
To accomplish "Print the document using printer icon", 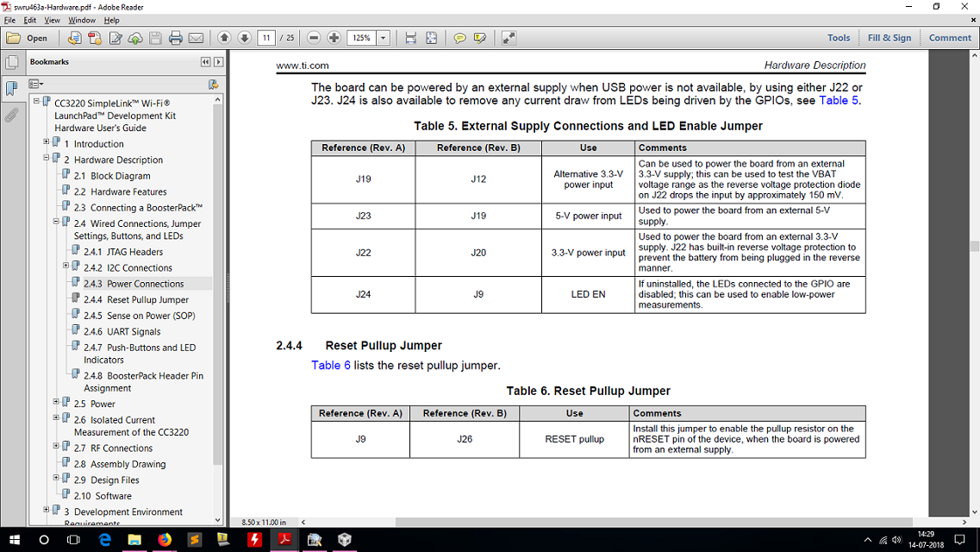I will 176,38.
